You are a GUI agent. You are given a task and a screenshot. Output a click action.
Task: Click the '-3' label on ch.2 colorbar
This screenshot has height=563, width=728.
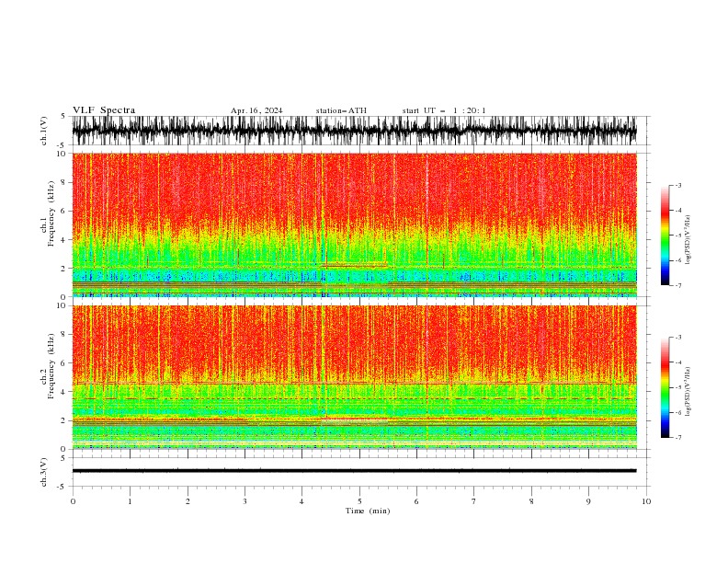point(677,338)
